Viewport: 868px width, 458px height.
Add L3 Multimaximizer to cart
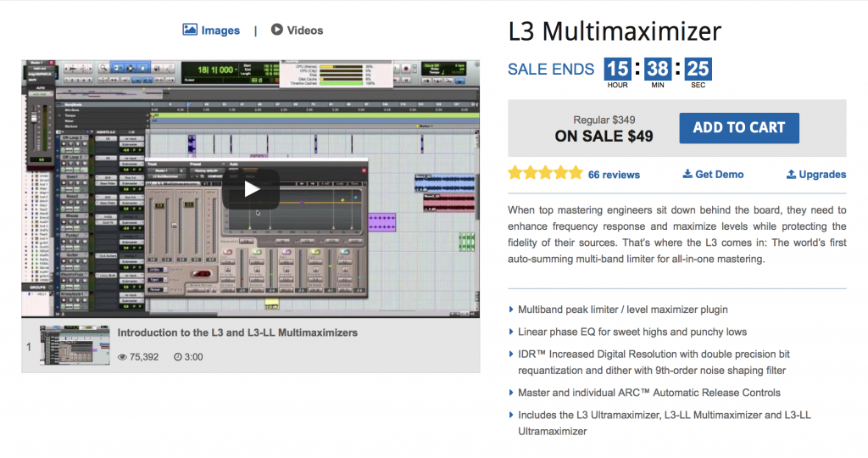coord(739,128)
